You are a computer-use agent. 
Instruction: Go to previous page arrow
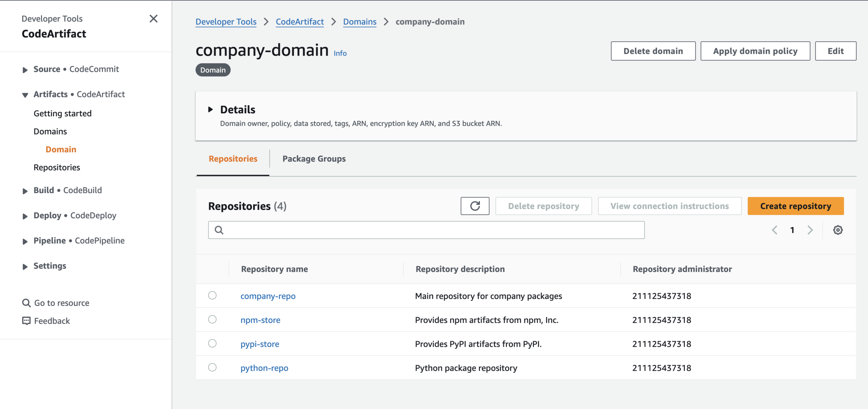coord(775,230)
